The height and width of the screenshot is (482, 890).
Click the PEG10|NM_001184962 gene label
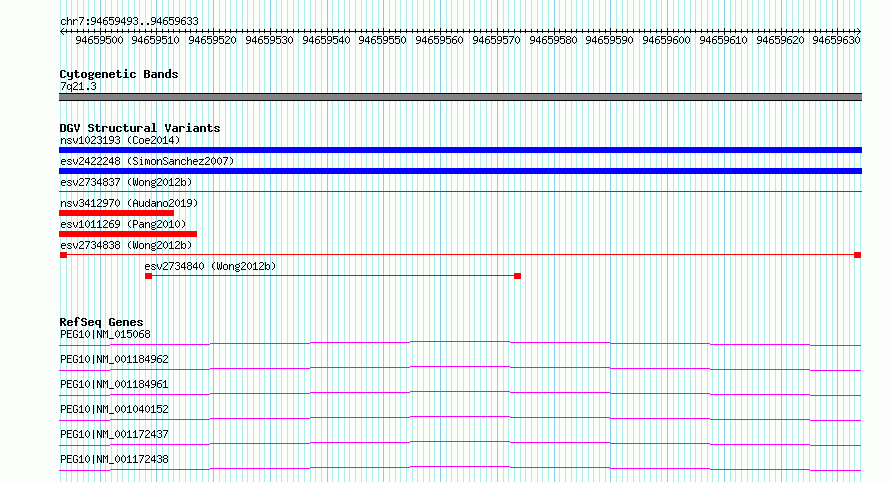[x=114, y=359]
